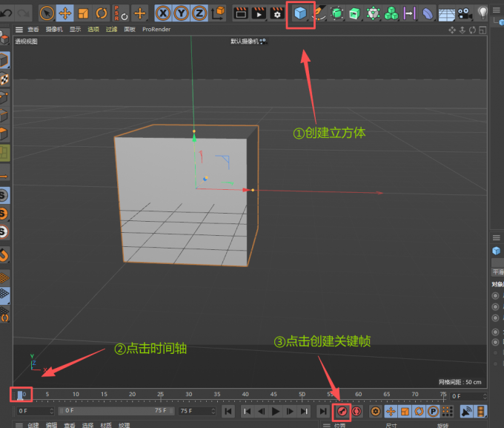Click frame 0 marker on timeline
Viewport: 504px width, 428px height.
tap(21, 395)
